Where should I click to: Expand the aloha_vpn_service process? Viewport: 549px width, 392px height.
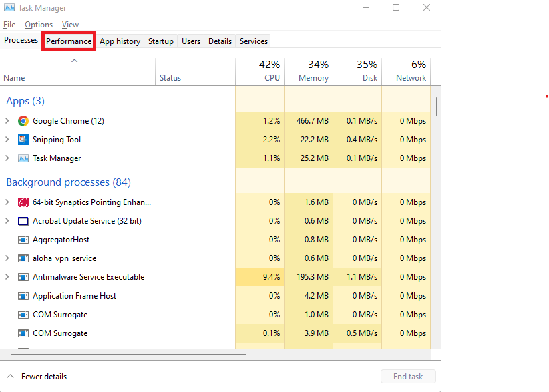tap(7, 258)
